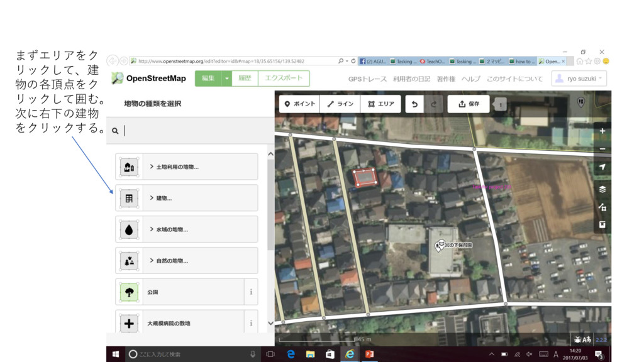
Task: Select the エリア (Area) drawing tool
Action: point(380,104)
